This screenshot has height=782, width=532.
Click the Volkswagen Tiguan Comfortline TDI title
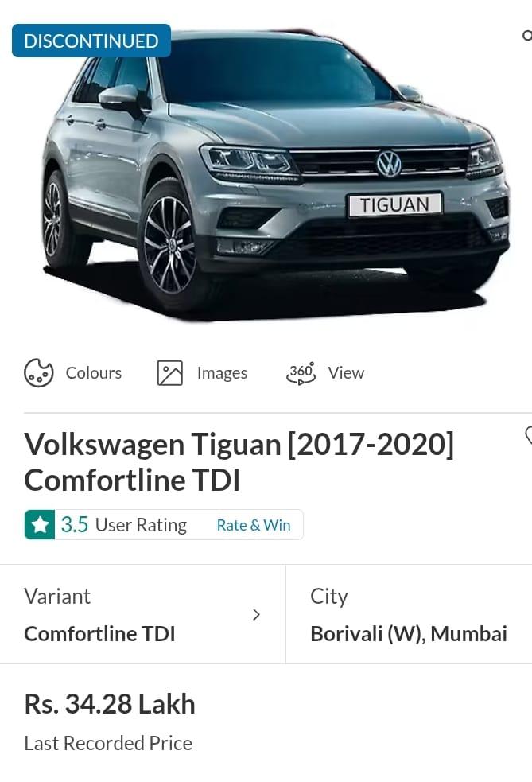pos(239,462)
